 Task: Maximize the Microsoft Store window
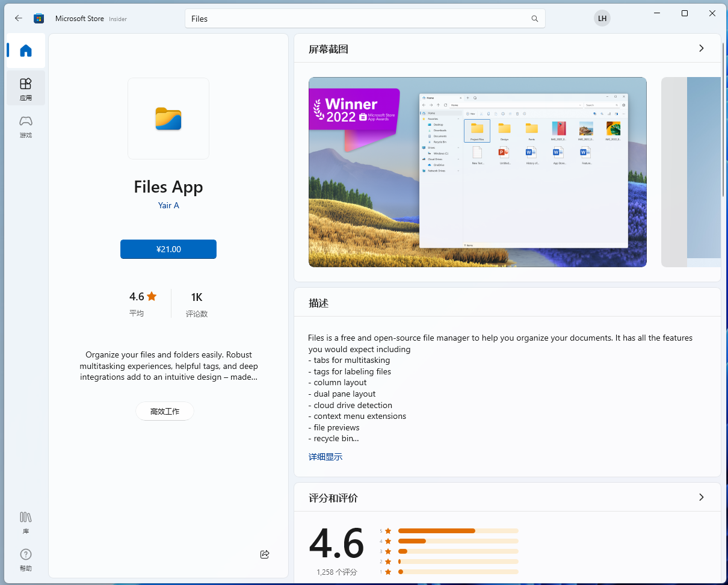pyautogui.click(x=685, y=13)
